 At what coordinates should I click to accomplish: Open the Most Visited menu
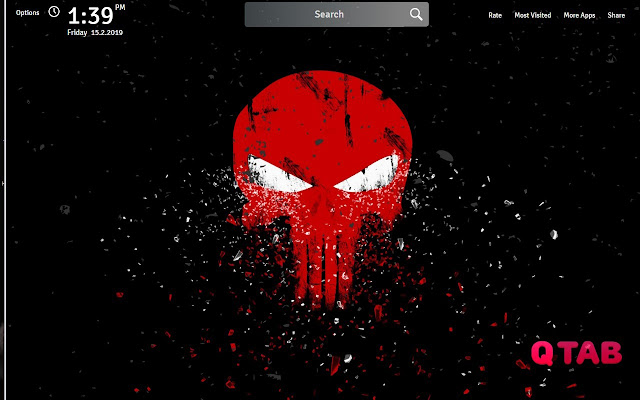[x=533, y=15]
